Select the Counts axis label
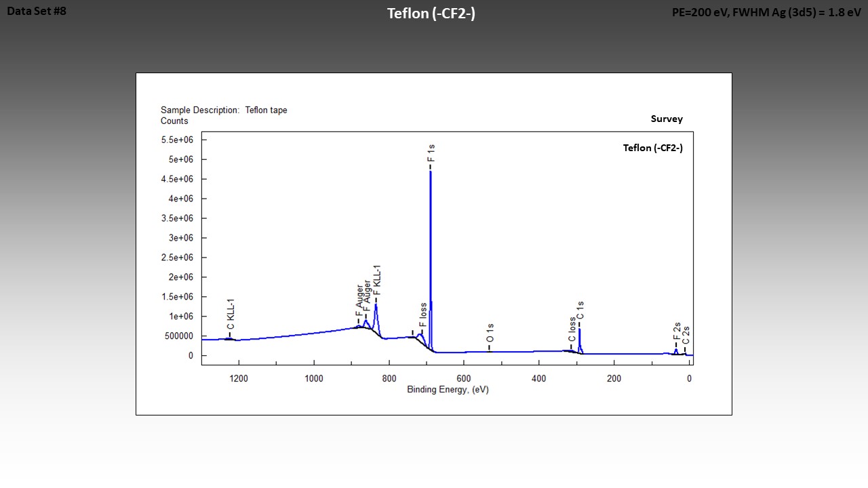Screen dimensions: 868x488 point(174,121)
